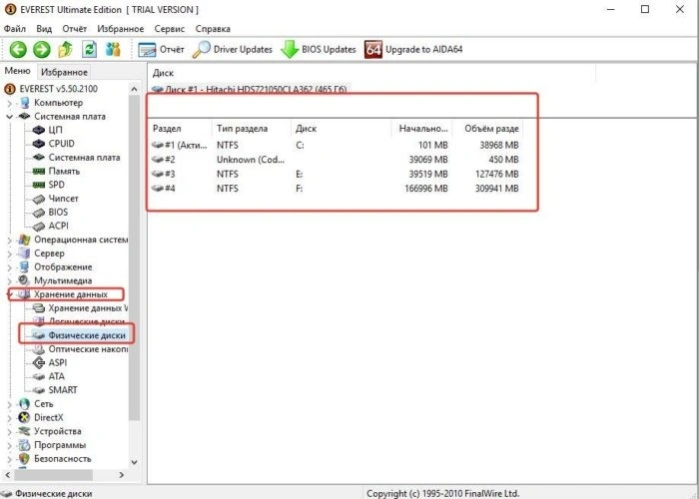
Task: Click the green Back arrow button
Action: [x=18, y=49]
